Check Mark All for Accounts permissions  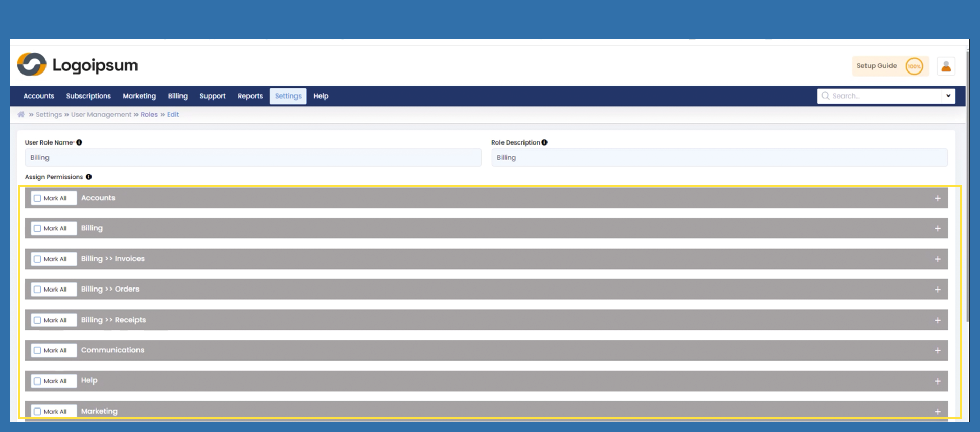37,198
